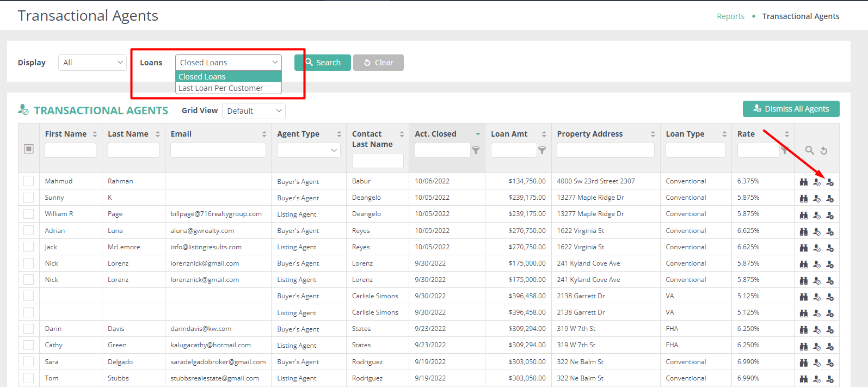Open the Display dropdown showing All
The height and width of the screenshot is (387, 868).
[92, 63]
